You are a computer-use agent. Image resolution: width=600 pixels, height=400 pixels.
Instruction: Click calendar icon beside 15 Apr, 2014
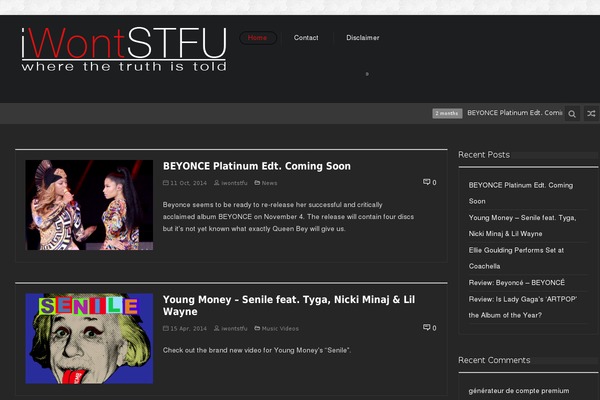(x=166, y=328)
